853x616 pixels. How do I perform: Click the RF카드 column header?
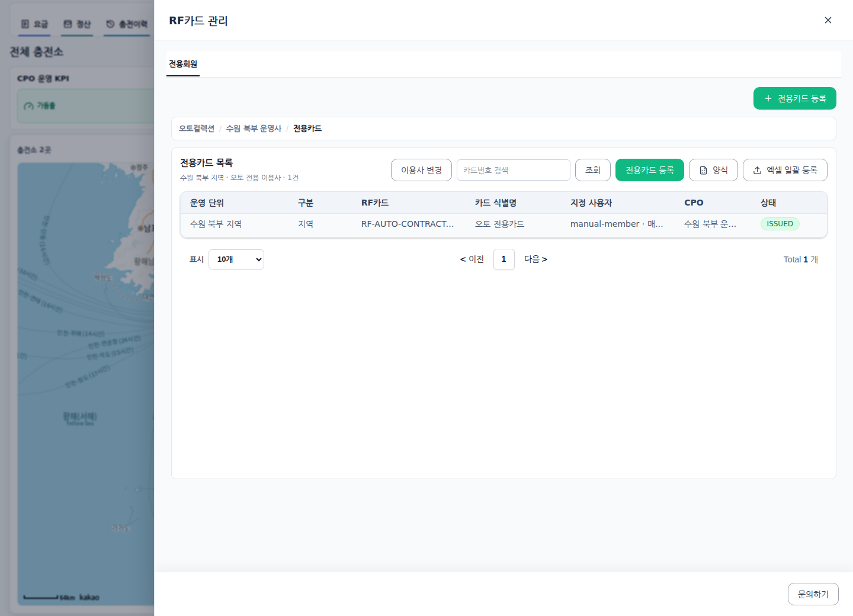(x=375, y=203)
